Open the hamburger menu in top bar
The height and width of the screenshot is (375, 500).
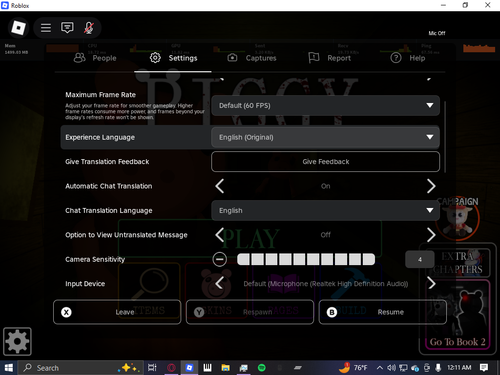46,28
